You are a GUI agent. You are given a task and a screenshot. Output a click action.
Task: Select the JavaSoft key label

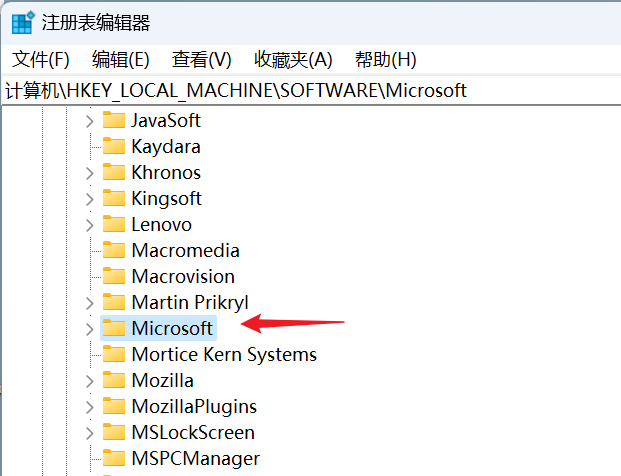[x=166, y=120]
